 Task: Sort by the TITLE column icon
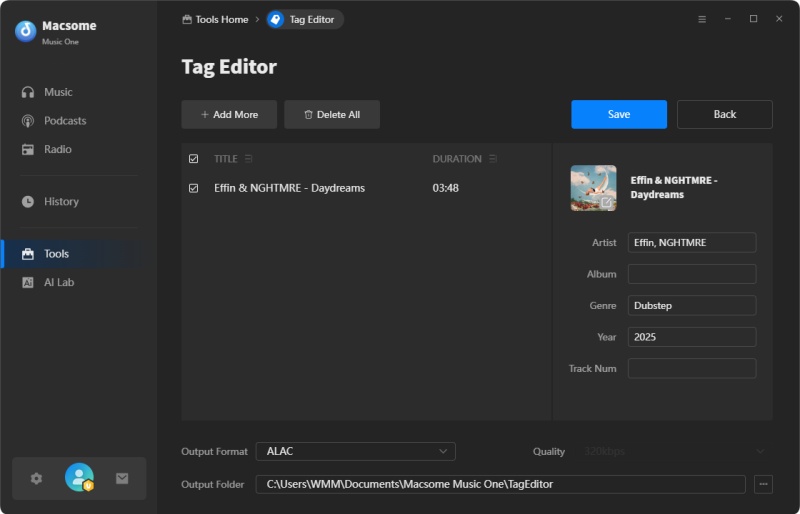[248, 159]
